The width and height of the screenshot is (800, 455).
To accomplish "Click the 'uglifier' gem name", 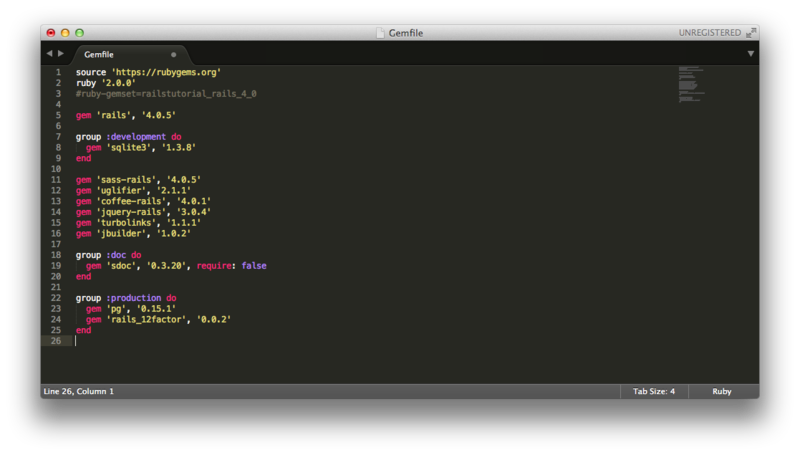I will point(121,190).
